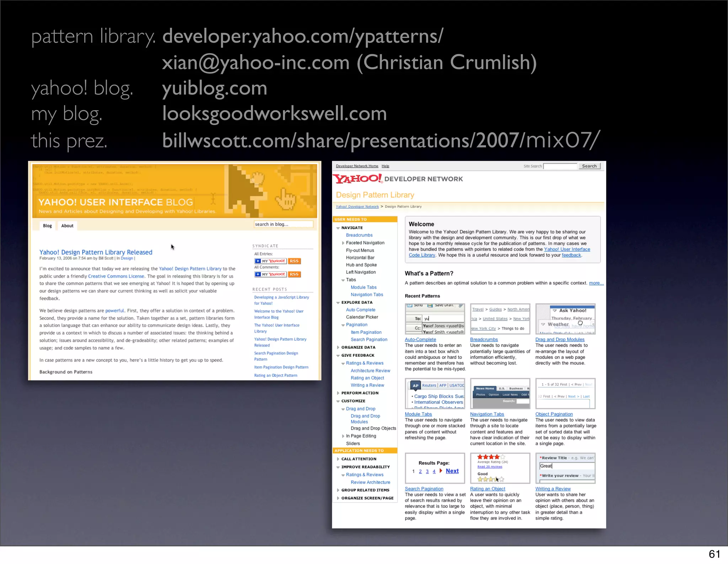Image resolution: width=728 pixels, height=564 pixels.
Task: Open Search Pagination Design Pattern post
Action: 276,356
